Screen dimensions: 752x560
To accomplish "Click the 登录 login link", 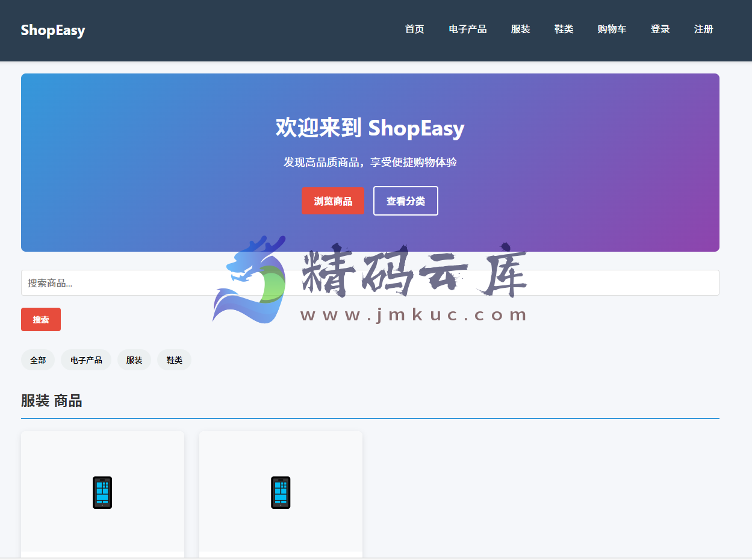I will coord(660,29).
